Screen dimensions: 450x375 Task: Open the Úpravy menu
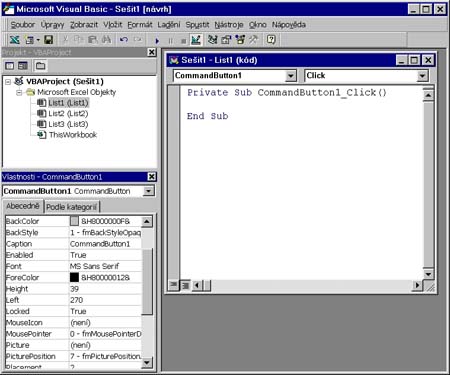pos(52,25)
